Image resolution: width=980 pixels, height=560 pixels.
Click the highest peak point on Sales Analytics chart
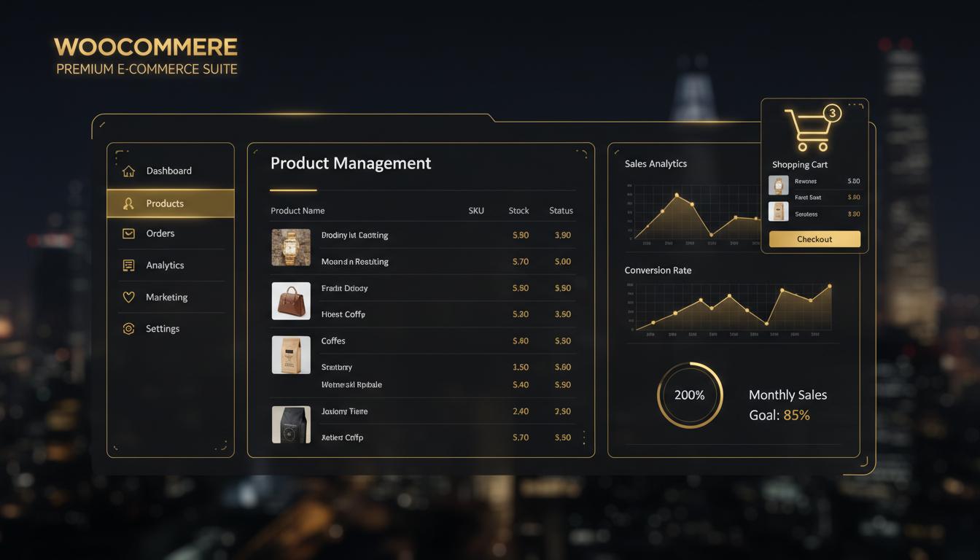[677, 195]
